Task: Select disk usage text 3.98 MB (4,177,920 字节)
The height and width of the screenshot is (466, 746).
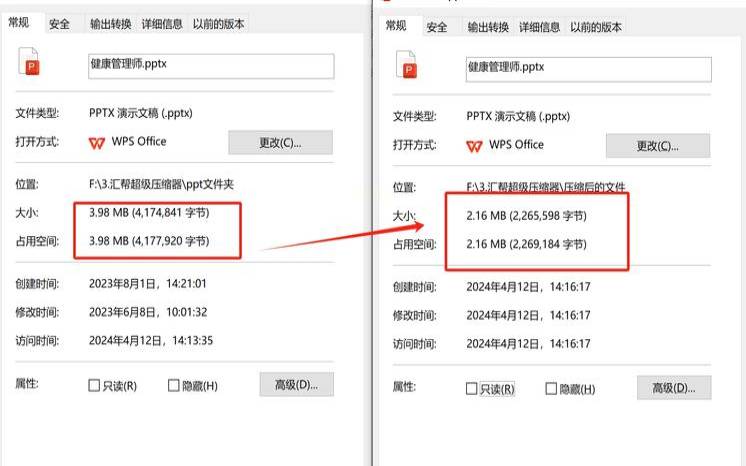Action: (149, 241)
